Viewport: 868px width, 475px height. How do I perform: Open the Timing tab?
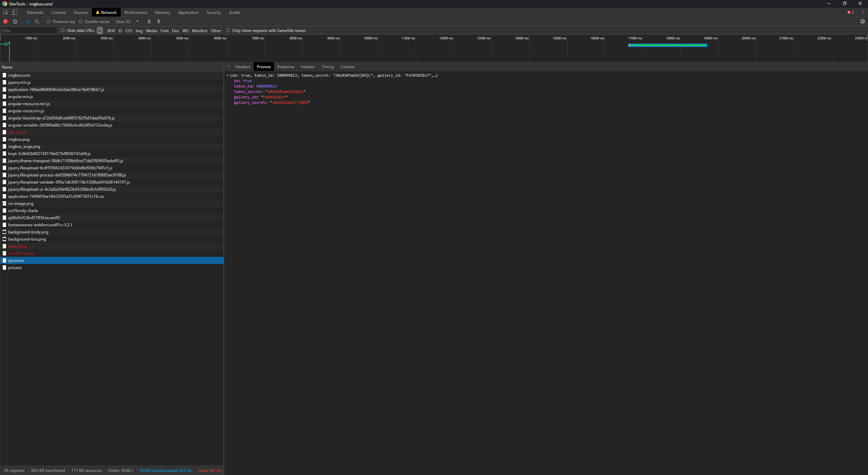point(328,67)
